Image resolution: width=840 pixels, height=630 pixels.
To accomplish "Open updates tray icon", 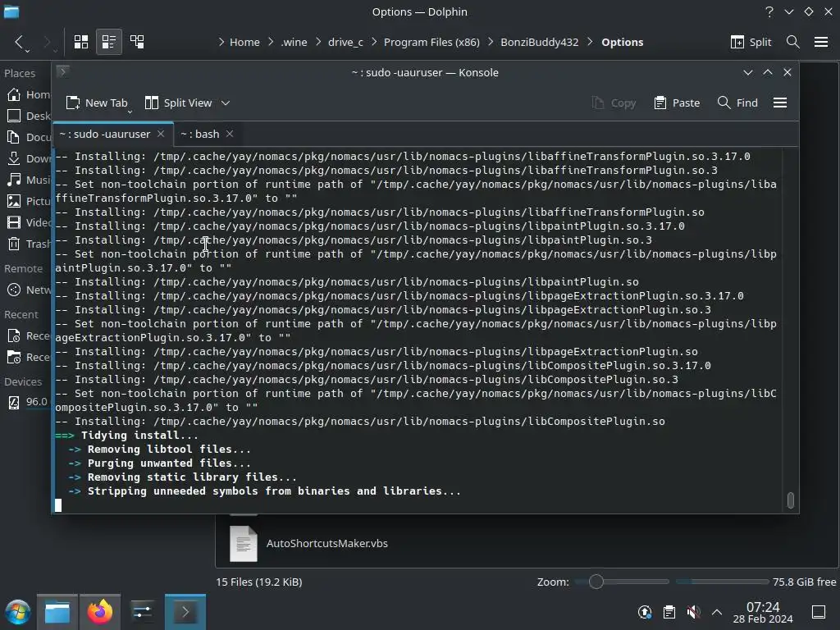I will 645,612.
